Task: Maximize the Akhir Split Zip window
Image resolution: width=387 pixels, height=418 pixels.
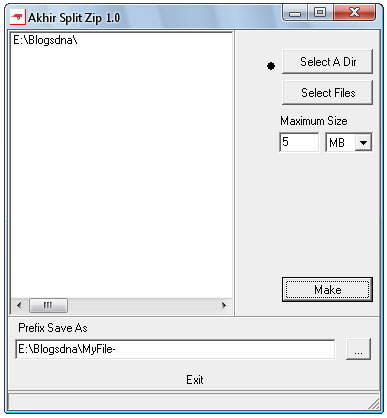Action: [x=320, y=13]
